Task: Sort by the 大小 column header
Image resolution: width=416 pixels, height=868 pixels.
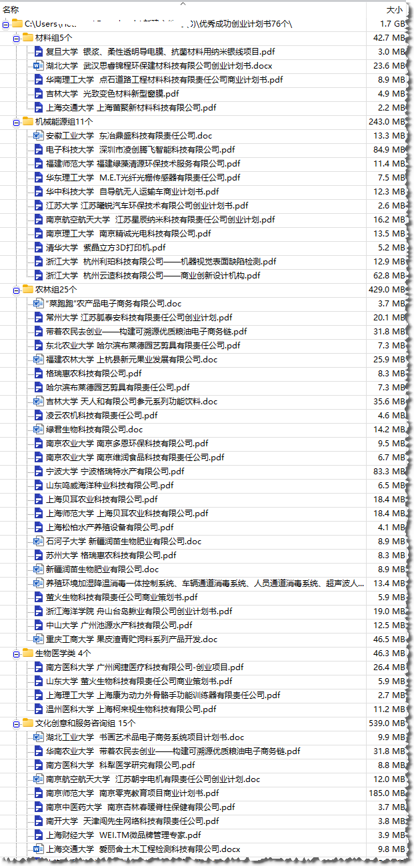Action: click(395, 9)
